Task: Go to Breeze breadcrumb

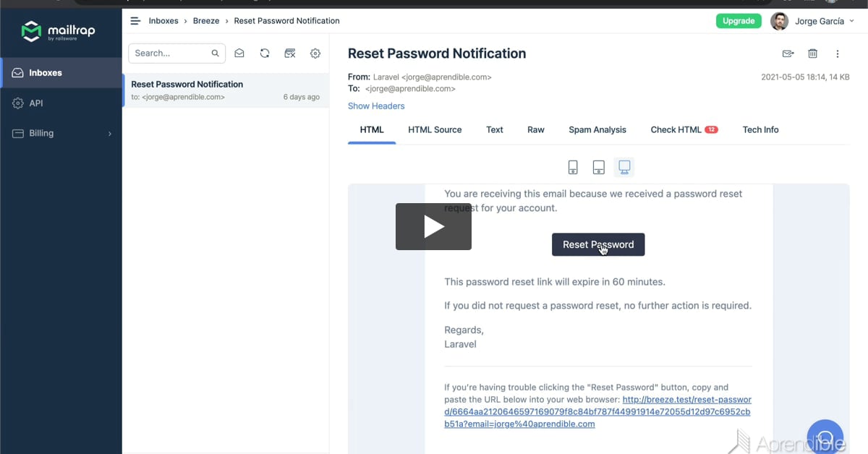Action: click(206, 21)
